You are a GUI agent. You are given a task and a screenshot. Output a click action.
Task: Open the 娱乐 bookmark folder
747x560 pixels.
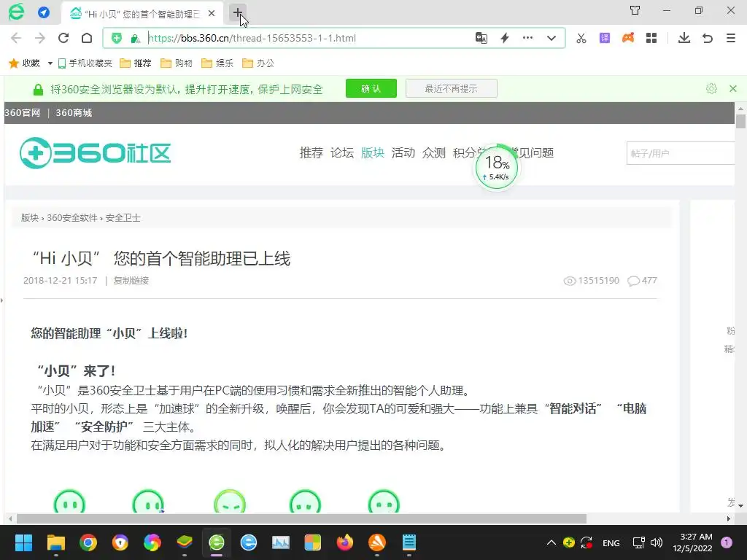coord(217,63)
